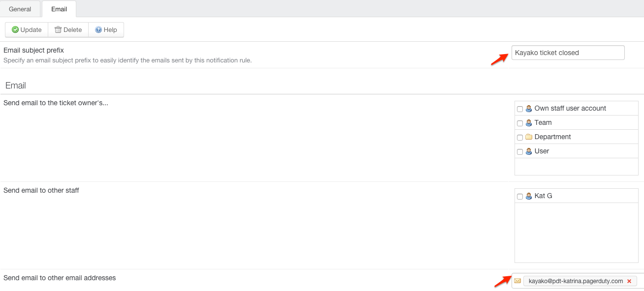Select the Email tab
This screenshot has height=291, width=644.
59,9
